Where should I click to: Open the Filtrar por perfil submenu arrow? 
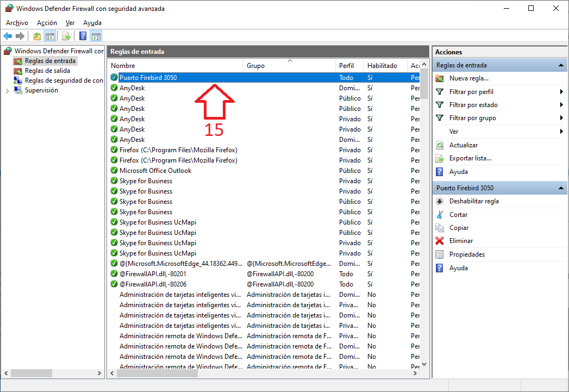coord(561,92)
